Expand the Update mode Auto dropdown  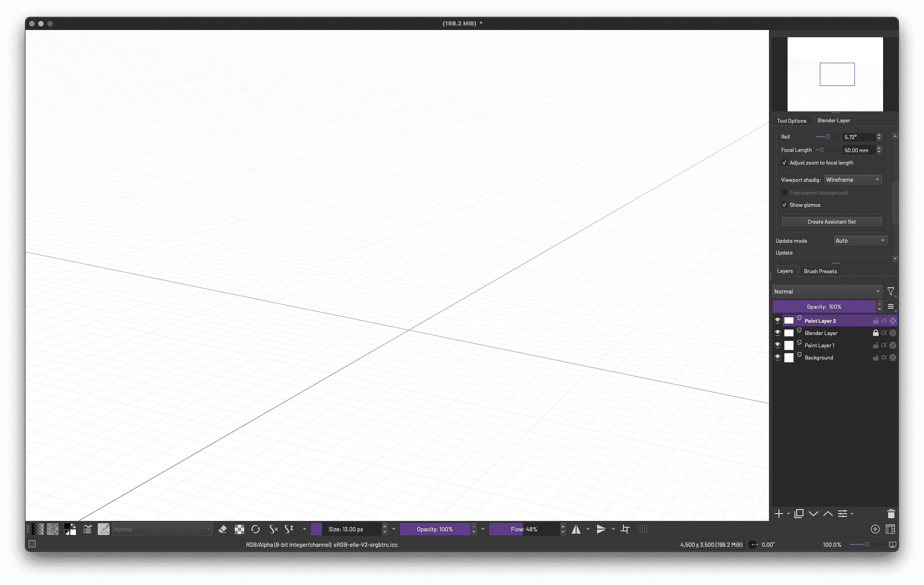point(860,241)
